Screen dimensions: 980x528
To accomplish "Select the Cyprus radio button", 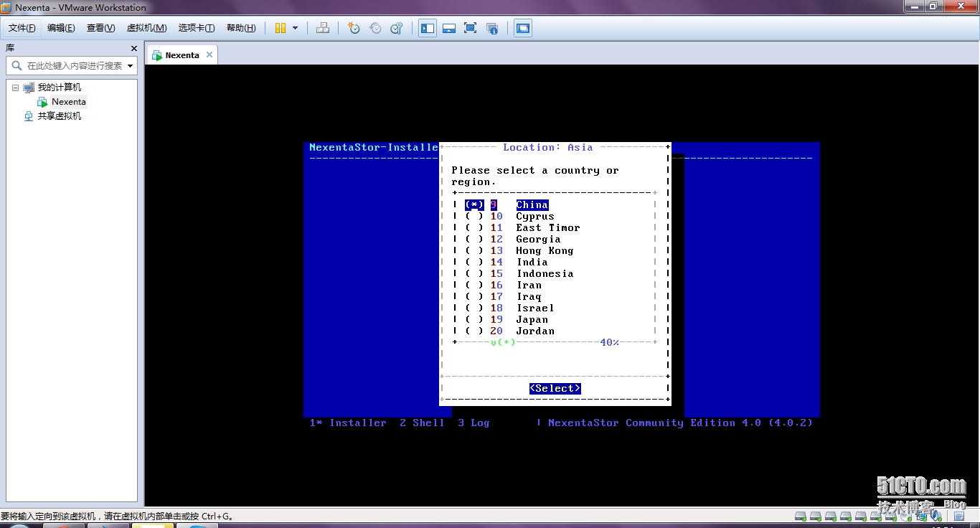I will click(x=474, y=217).
